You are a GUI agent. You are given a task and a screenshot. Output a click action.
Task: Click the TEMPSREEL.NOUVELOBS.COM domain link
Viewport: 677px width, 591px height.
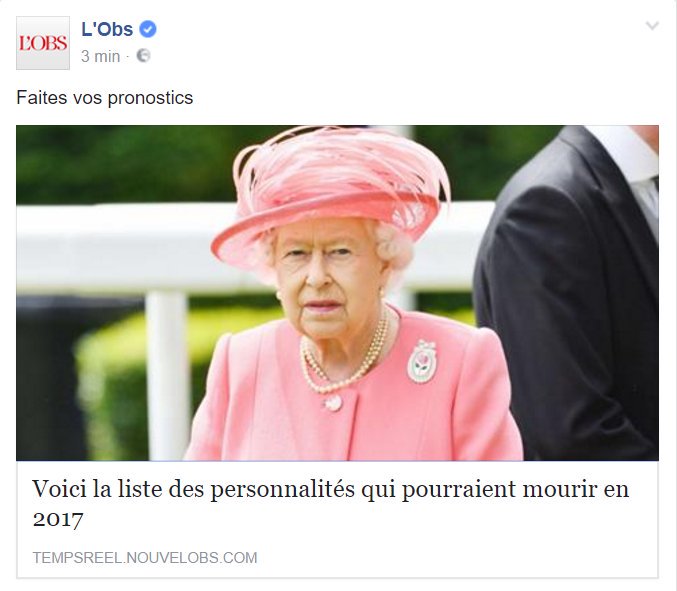(145, 558)
